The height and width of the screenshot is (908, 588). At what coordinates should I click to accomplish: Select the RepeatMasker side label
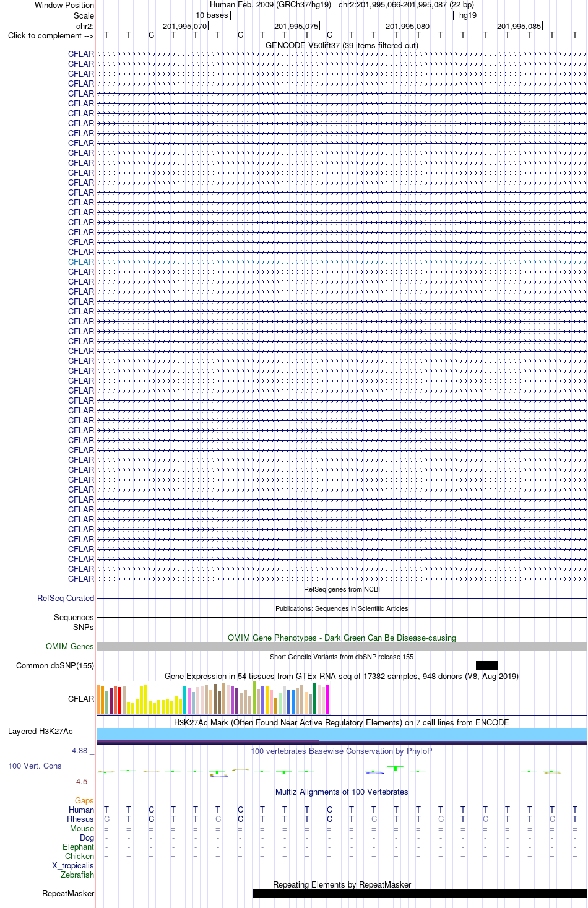coord(68,893)
